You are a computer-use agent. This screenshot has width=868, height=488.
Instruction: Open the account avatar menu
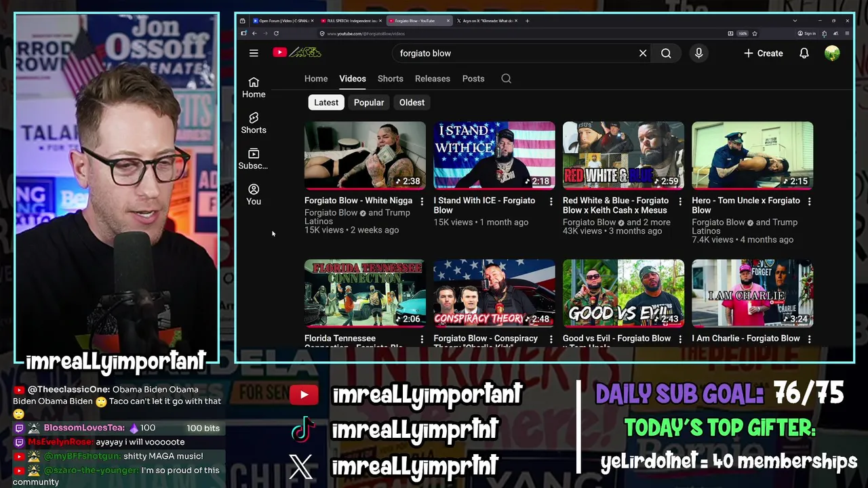click(x=832, y=53)
